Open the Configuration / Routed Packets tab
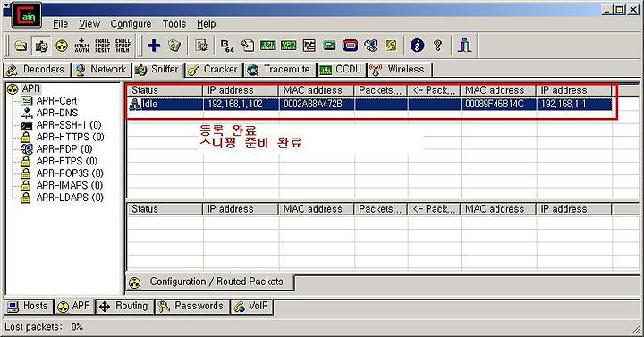The image size is (644, 337). point(210,282)
